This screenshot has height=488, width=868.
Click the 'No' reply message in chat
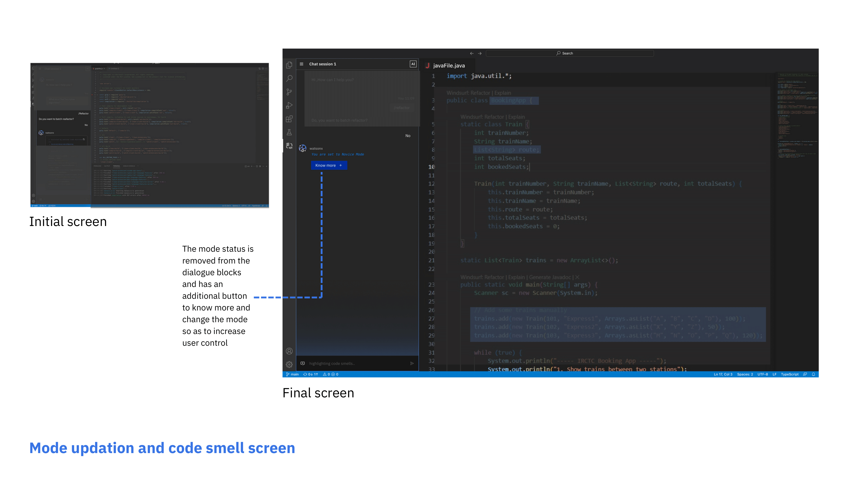click(x=408, y=136)
